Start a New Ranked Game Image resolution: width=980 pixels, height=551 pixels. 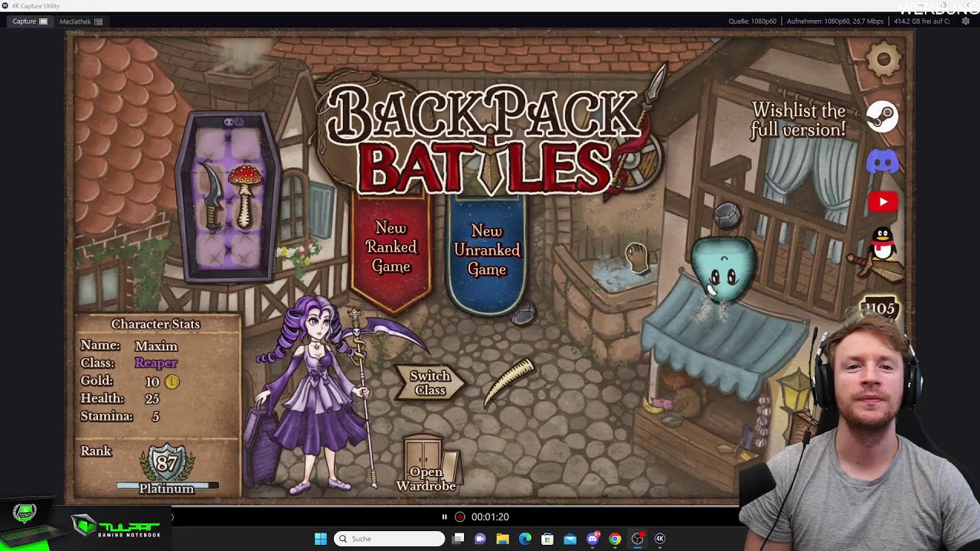pyautogui.click(x=391, y=247)
